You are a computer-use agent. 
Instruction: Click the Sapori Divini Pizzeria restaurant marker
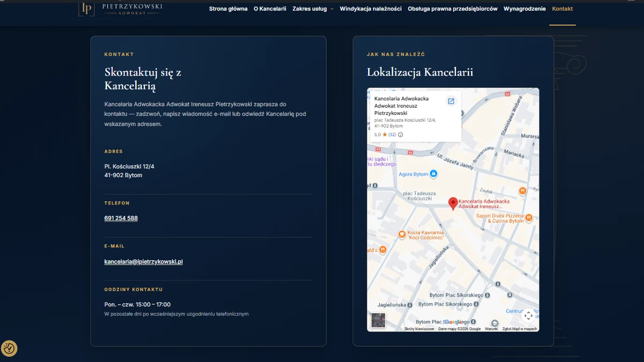tap(529, 218)
